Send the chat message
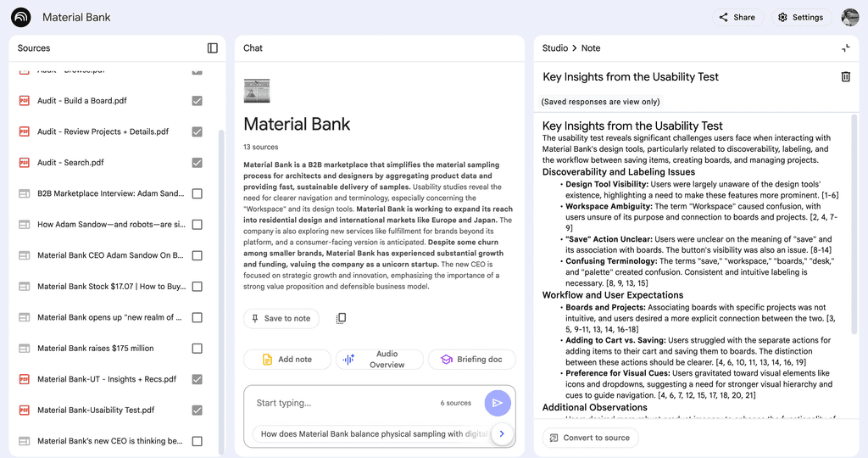The width and height of the screenshot is (868, 458). (497, 403)
